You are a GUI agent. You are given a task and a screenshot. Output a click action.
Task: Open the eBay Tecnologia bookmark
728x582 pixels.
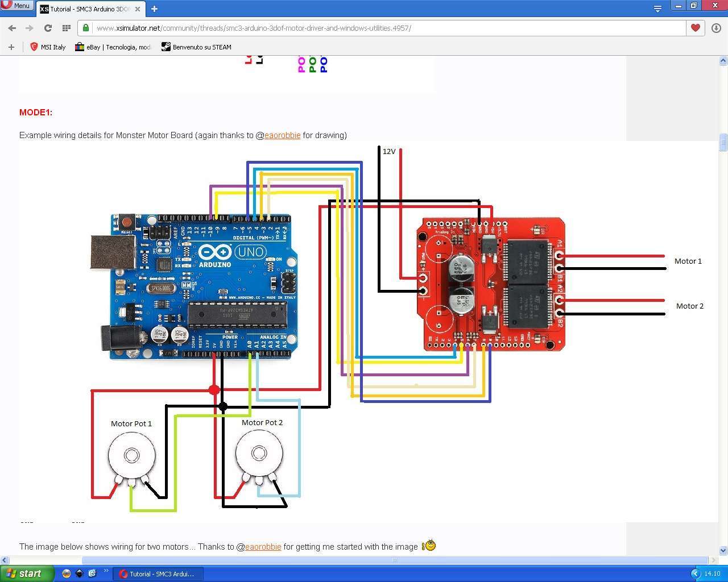113,47
